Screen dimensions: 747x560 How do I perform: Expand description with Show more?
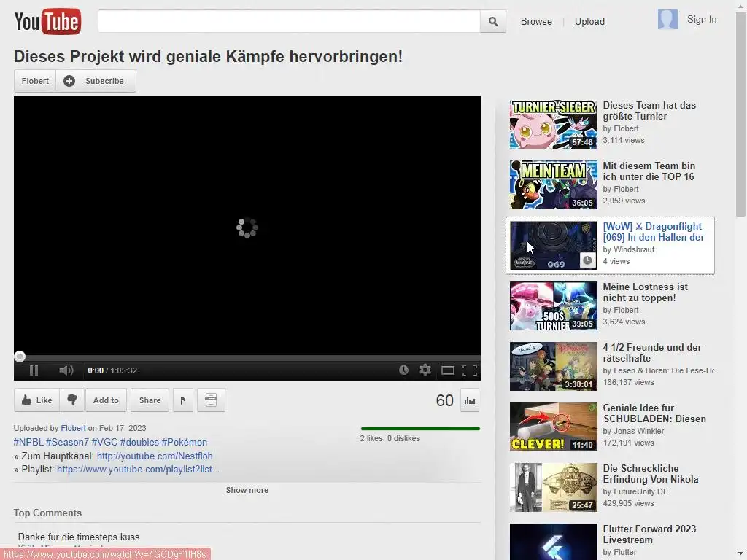click(x=247, y=490)
